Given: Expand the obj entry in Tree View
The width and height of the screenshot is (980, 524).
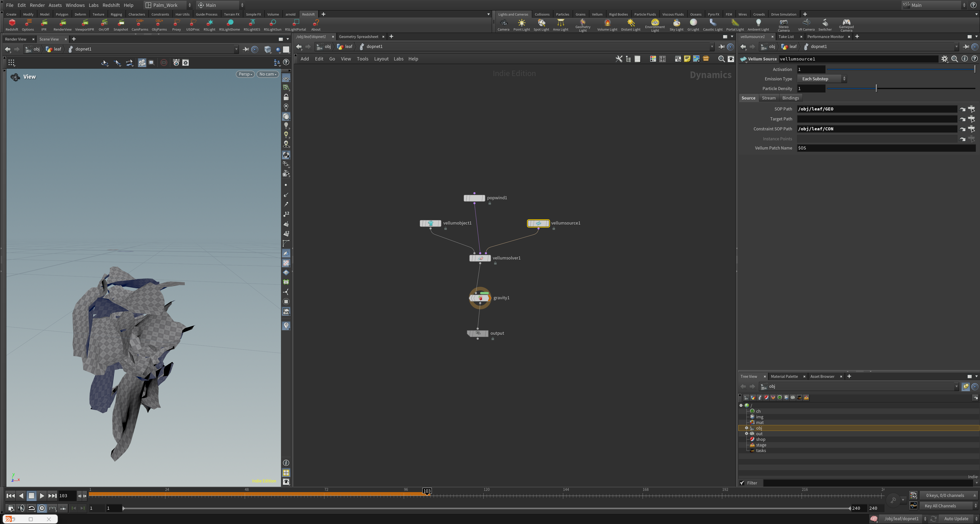Looking at the screenshot, I should pyautogui.click(x=746, y=428).
